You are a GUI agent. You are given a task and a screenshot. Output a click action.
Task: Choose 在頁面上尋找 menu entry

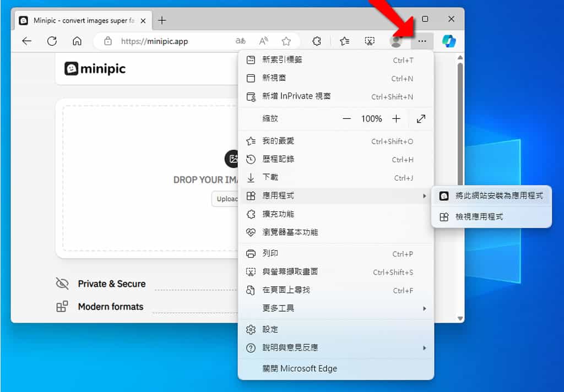[x=336, y=290]
